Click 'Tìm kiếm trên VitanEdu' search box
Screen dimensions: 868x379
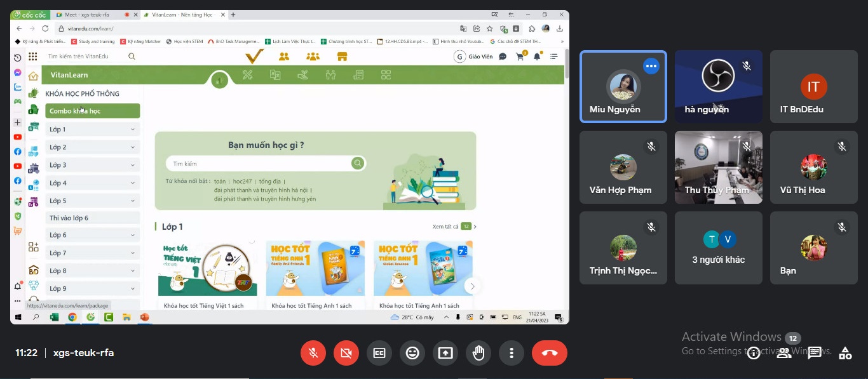pos(86,57)
